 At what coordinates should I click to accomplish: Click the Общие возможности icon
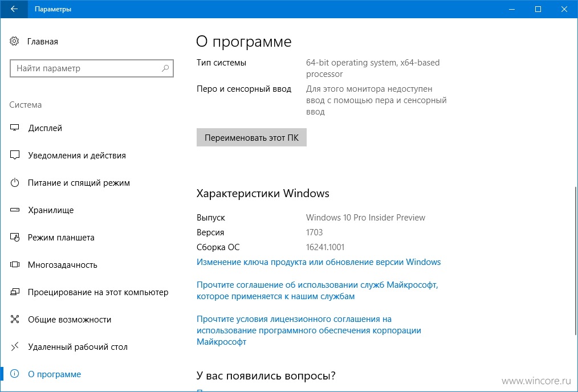(15, 319)
